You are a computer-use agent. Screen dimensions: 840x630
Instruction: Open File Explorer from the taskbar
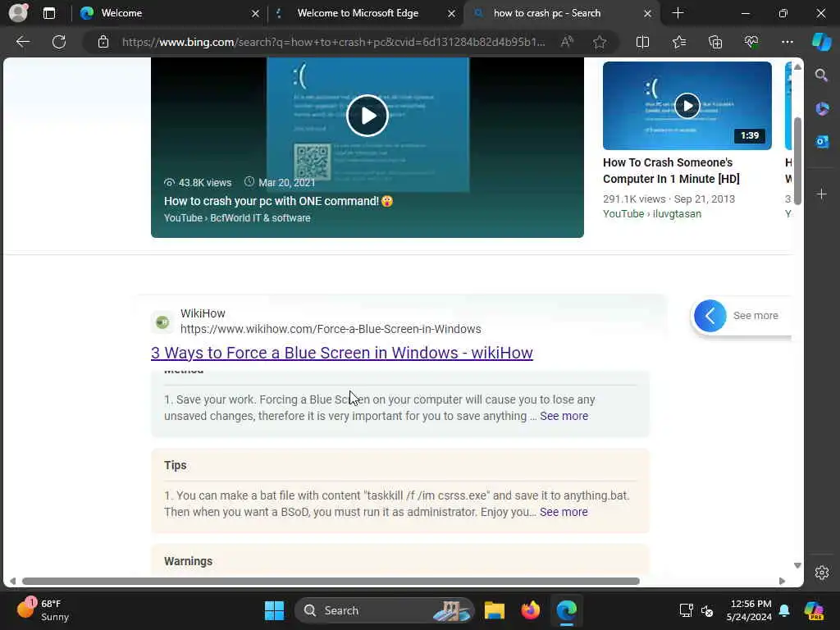494,610
